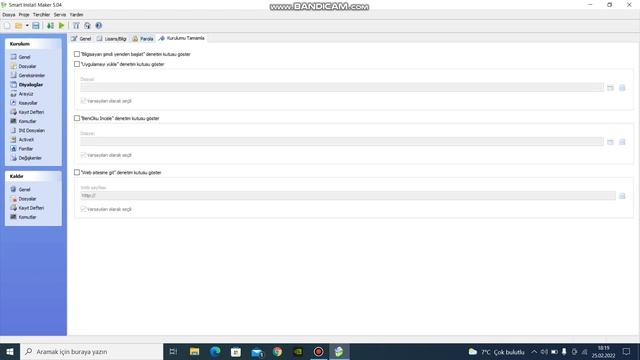Open Kayıt Defteri under the Kaldır section
The height and width of the screenshot is (360, 640).
31,208
